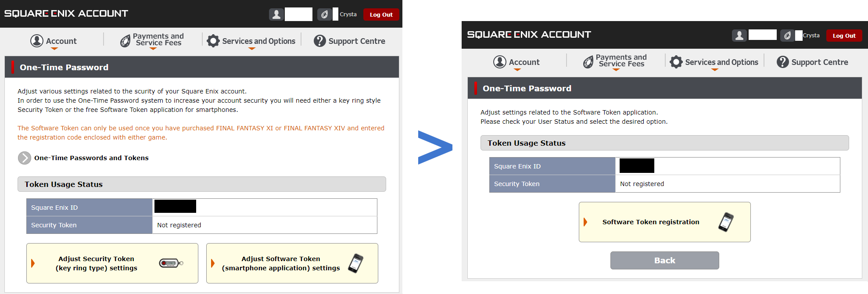Open Payments and Service Fees menu, right window
This screenshot has width=868, height=294.
(x=615, y=61)
